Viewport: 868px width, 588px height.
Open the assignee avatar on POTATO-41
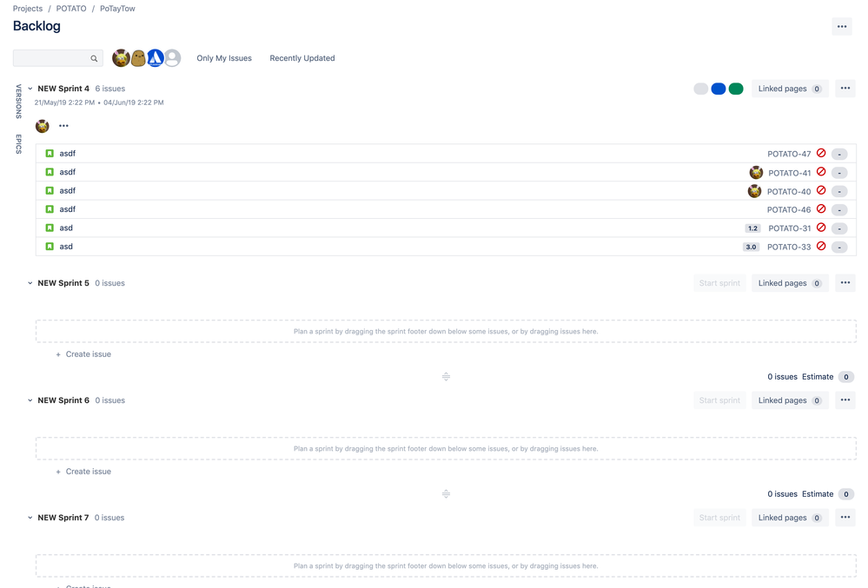tap(756, 172)
